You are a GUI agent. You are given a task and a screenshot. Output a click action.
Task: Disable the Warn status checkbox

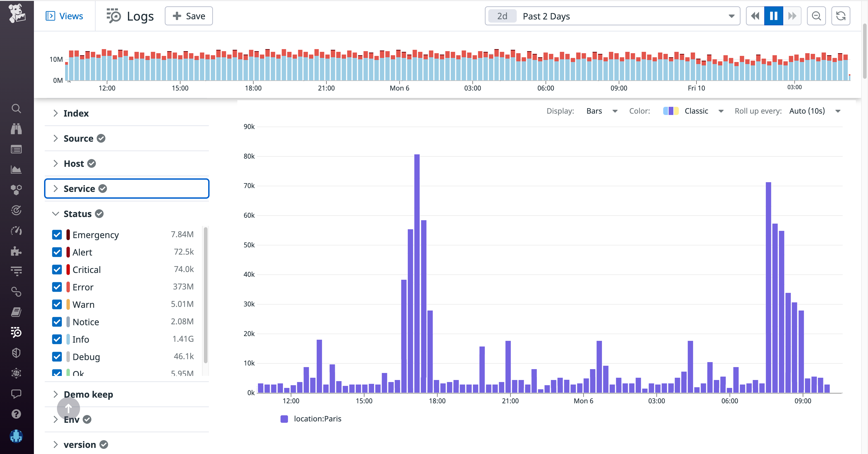[x=57, y=305]
